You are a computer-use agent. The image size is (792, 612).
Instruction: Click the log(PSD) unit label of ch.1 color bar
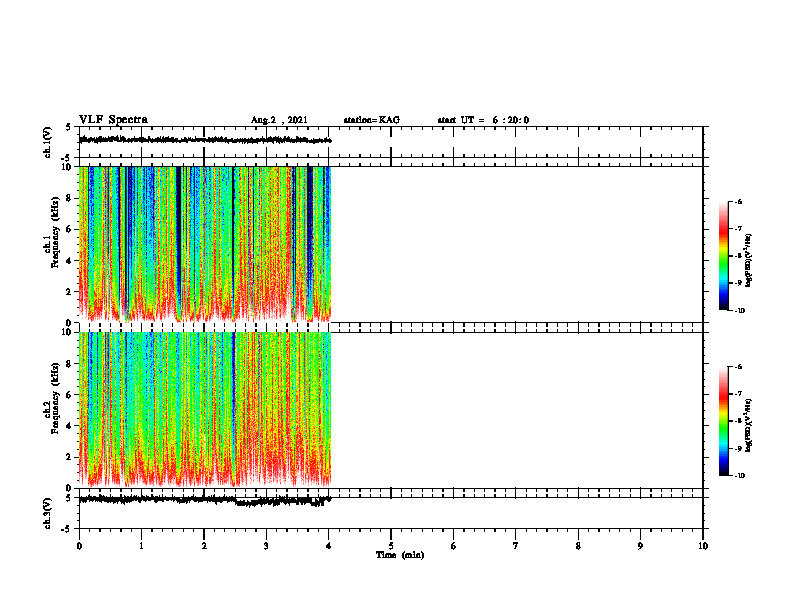[x=749, y=260]
